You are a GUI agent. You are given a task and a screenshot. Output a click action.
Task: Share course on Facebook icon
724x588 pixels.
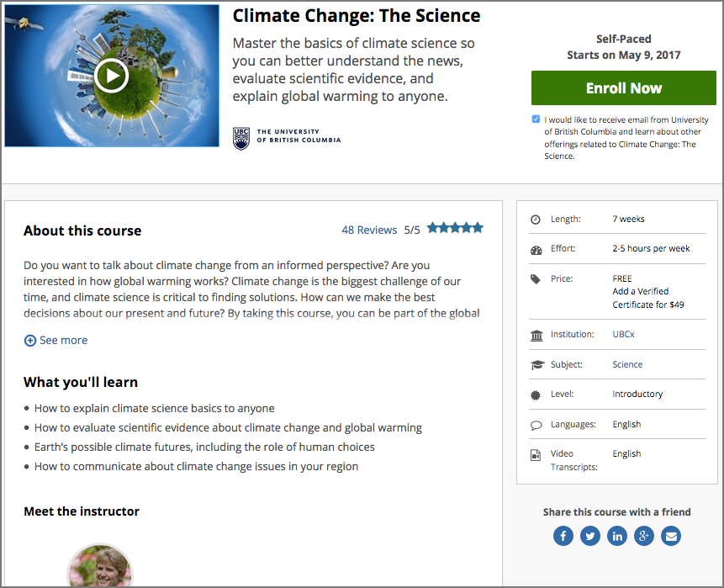tap(563, 536)
